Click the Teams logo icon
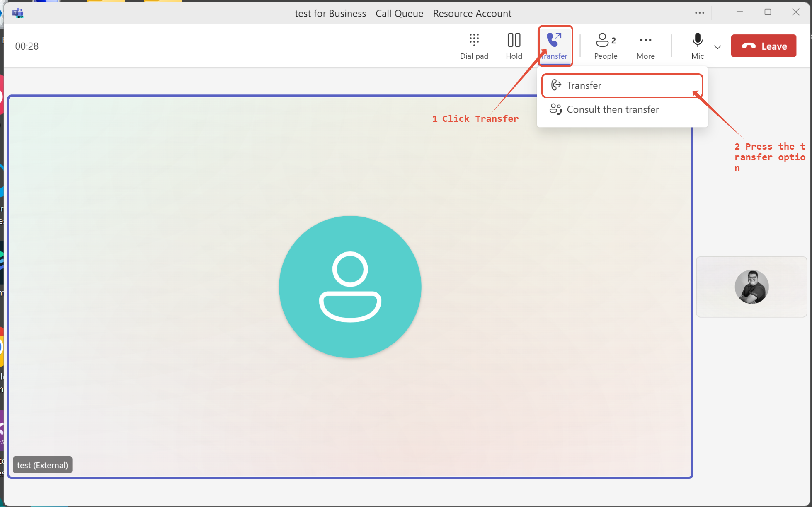The image size is (812, 507). pos(18,13)
